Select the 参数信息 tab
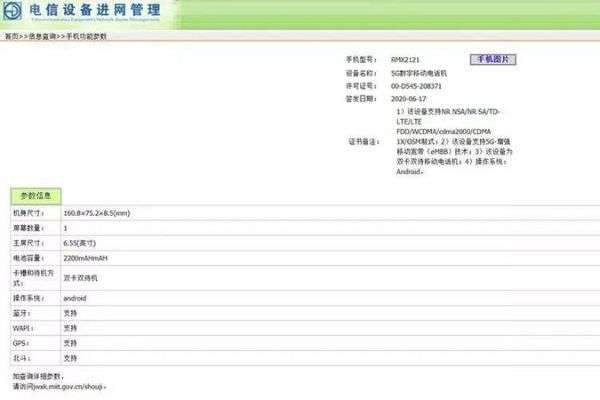 click(36, 196)
